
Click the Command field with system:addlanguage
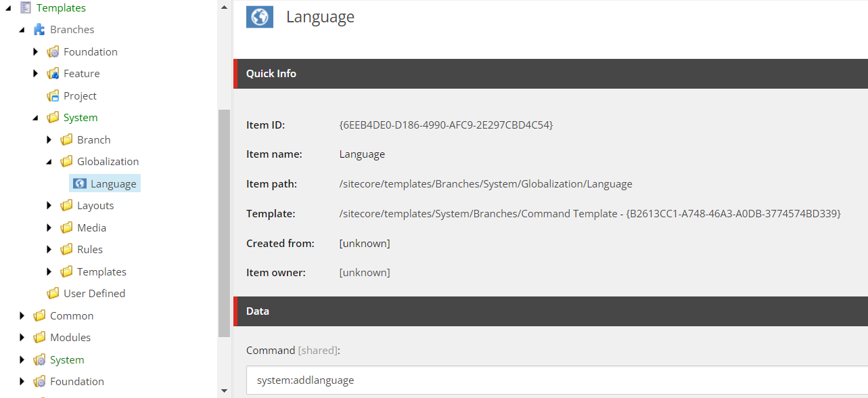click(x=557, y=380)
